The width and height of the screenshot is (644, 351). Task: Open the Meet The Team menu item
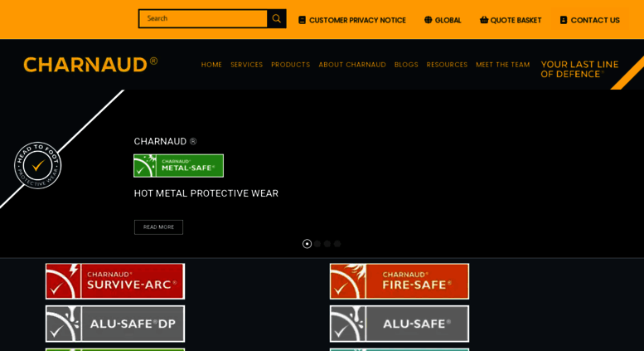[503, 65]
